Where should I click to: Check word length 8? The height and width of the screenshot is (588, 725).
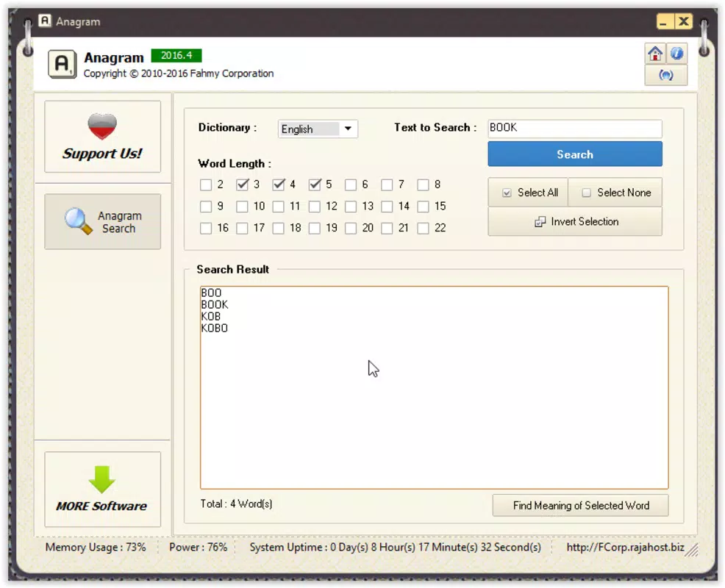tap(423, 185)
